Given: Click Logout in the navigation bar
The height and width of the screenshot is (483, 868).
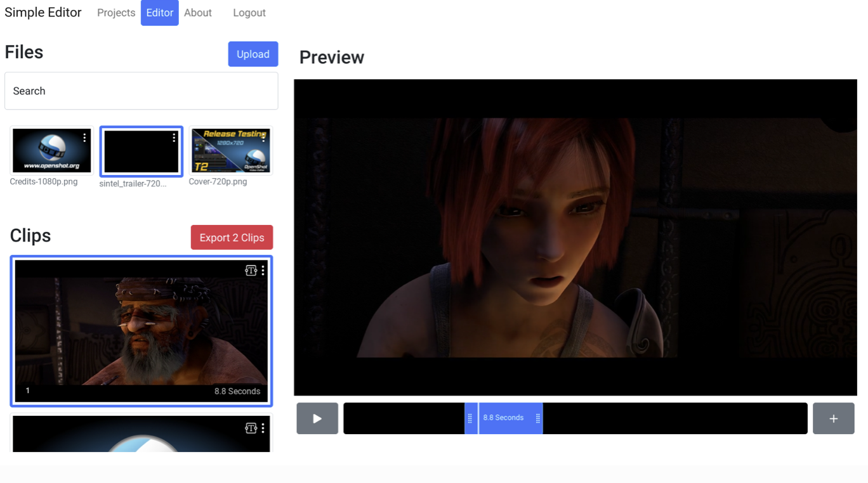Looking at the screenshot, I should click(x=249, y=13).
